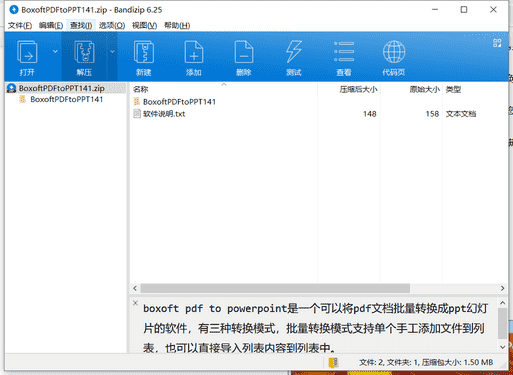Sort by 压缩后大小 column header

[x=358, y=89]
